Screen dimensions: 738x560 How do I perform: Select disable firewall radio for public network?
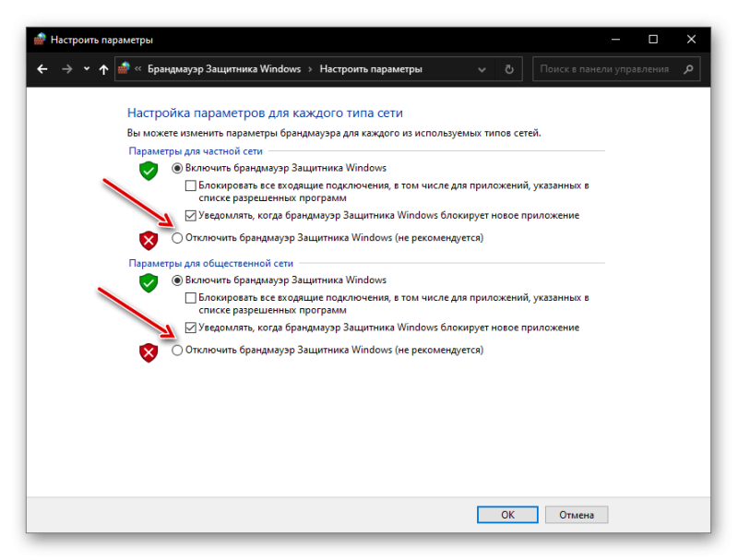177,351
